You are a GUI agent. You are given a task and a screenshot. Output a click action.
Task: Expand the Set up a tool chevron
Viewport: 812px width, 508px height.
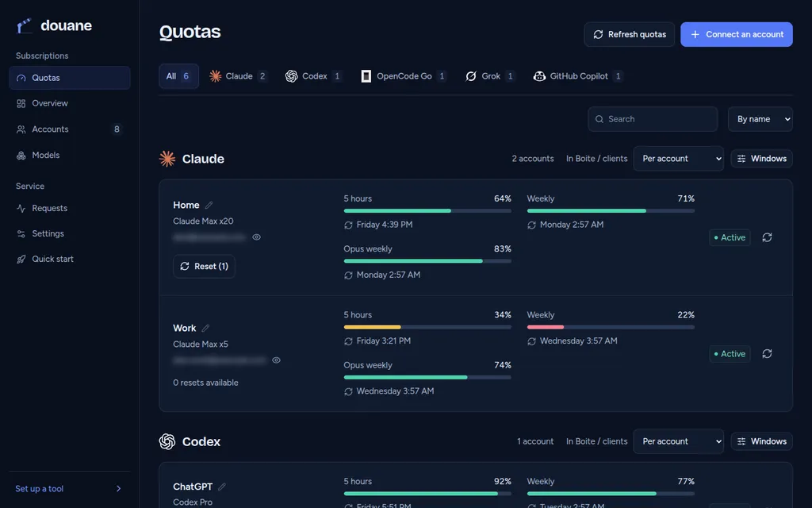pos(119,488)
